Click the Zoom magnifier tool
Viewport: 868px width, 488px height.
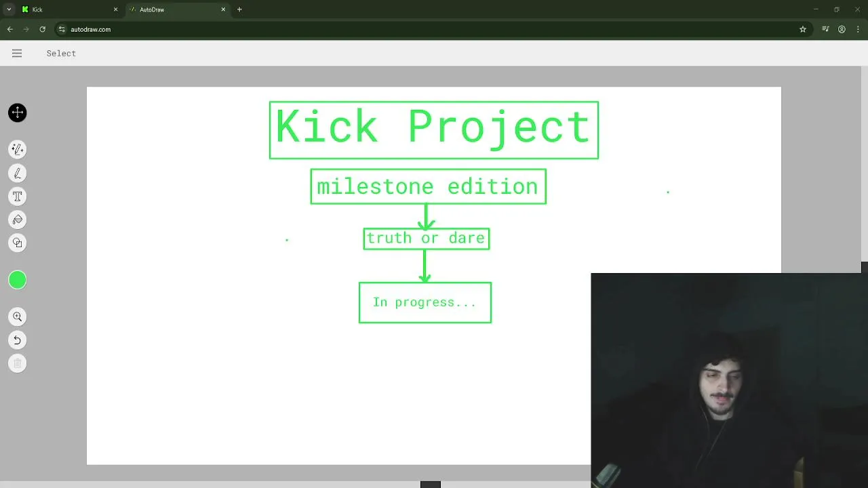(18, 317)
